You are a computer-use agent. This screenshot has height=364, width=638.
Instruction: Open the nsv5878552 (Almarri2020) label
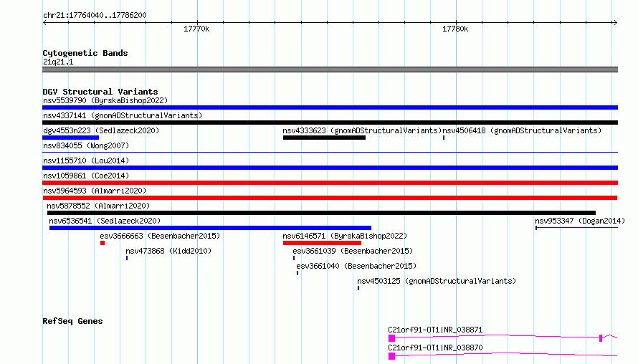click(x=98, y=206)
